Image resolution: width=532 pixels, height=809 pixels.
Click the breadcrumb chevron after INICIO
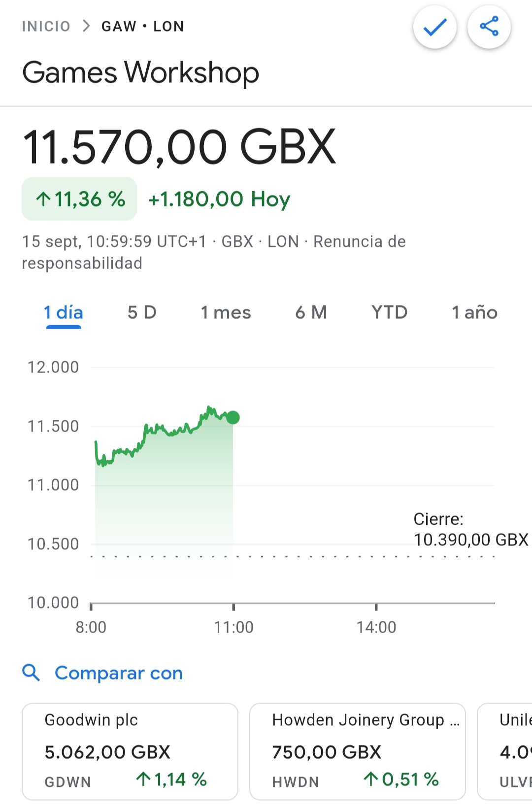86,26
